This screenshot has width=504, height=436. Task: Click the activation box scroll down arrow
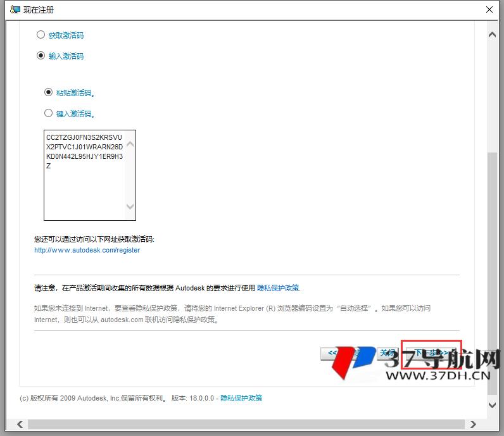[130, 206]
